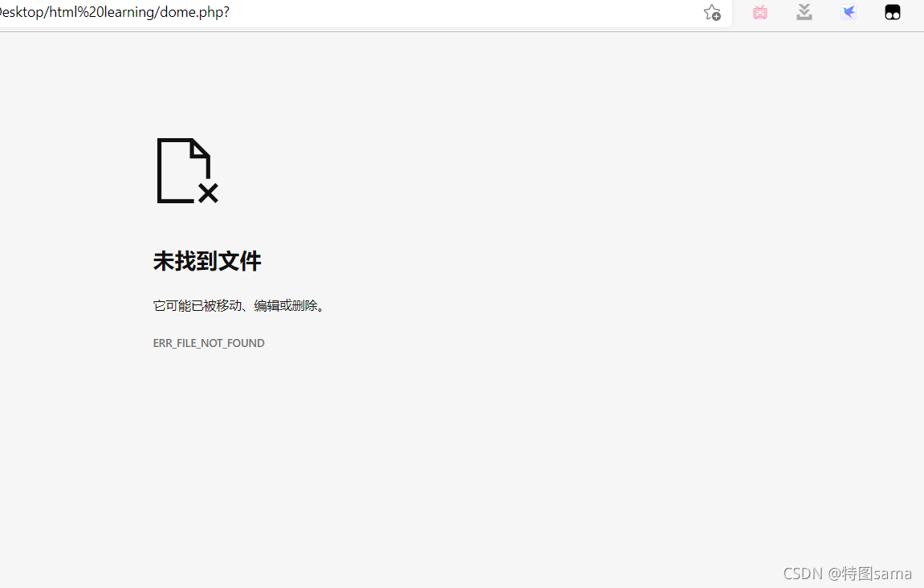Click the missing file document icon
The height and width of the screenshot is (588, 924).
(184, 169)
